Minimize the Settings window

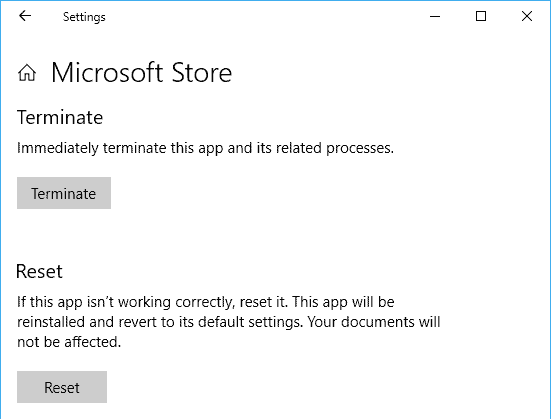435,16
